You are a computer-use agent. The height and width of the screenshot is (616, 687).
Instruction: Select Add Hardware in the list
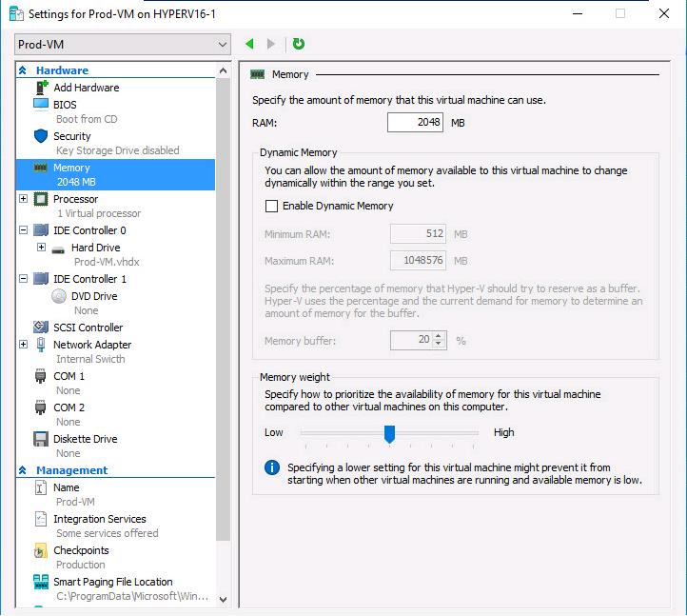tap(87, 88)
